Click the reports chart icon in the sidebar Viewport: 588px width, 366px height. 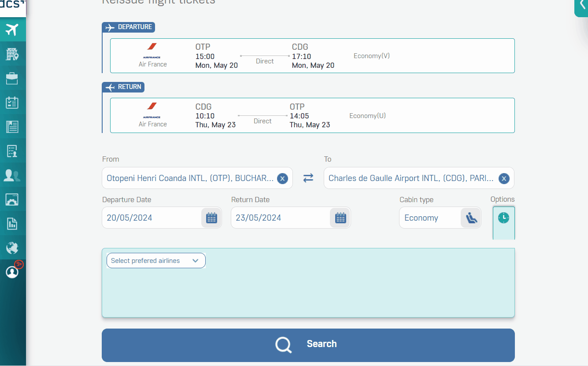tap(12, 223)
